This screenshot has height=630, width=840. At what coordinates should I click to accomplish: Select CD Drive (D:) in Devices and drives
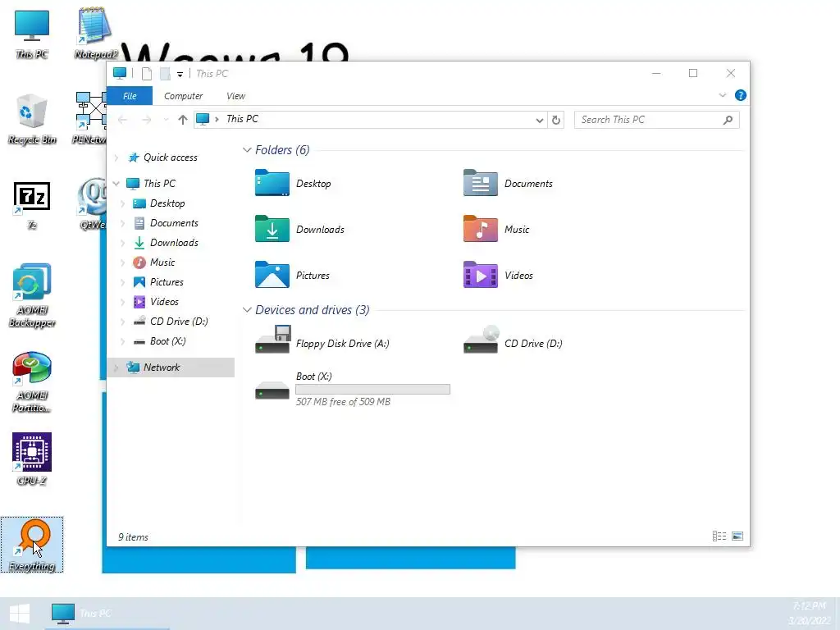(513, 340)
